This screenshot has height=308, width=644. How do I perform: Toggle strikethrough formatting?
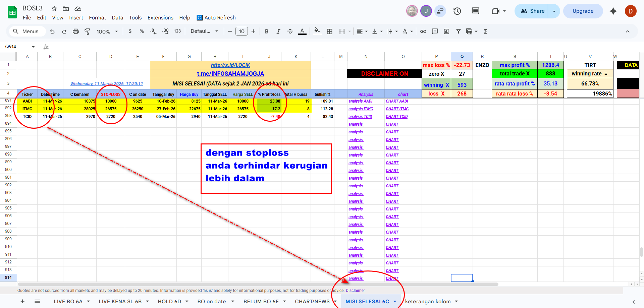tap(290, 32)
